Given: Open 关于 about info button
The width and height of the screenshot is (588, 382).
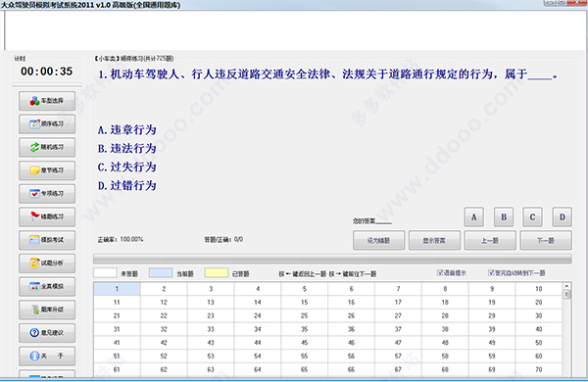Looking at the screenshot, I should [47, 357].
